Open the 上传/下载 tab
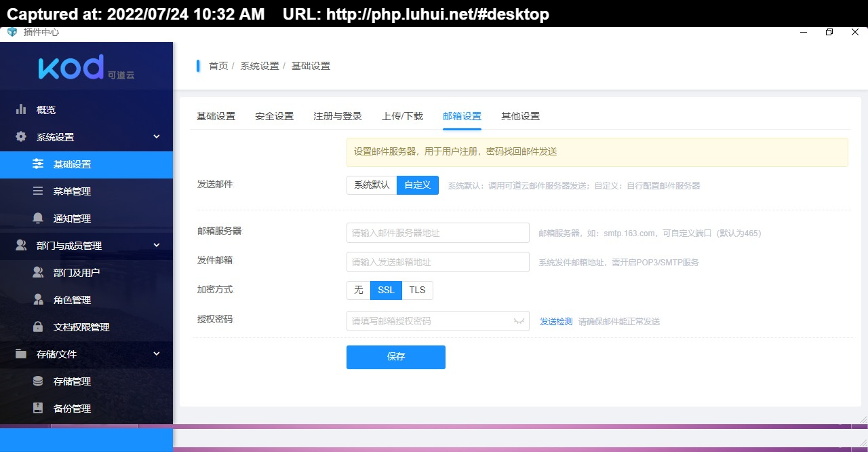Viewport: 868px width, 452px height. 402,116
